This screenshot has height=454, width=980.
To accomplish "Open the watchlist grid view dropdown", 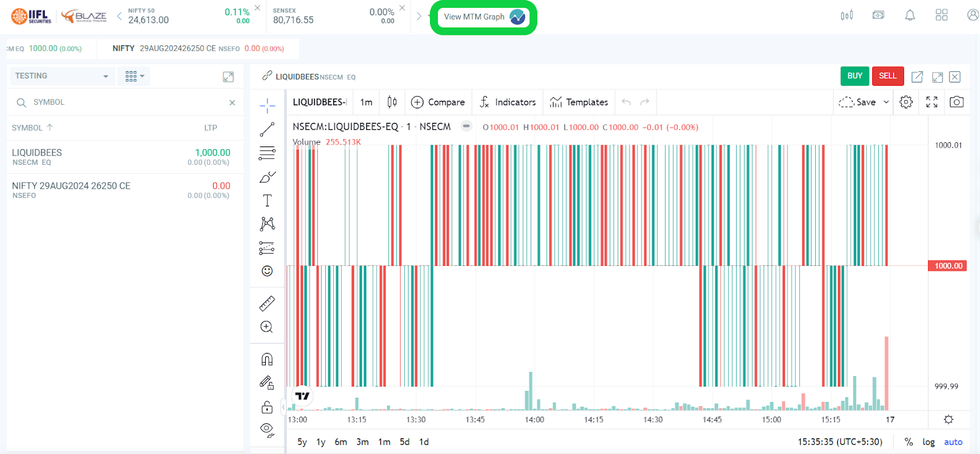I will 134,76.
